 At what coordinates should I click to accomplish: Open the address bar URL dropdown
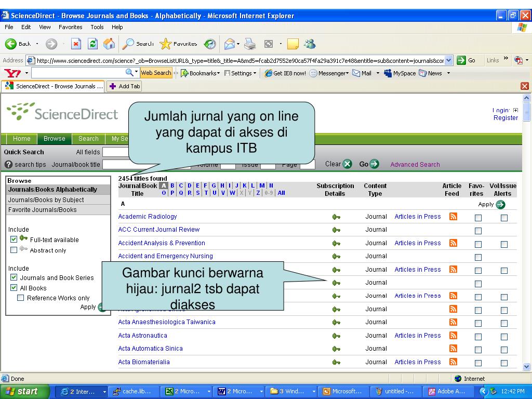[x=449, y=60]
